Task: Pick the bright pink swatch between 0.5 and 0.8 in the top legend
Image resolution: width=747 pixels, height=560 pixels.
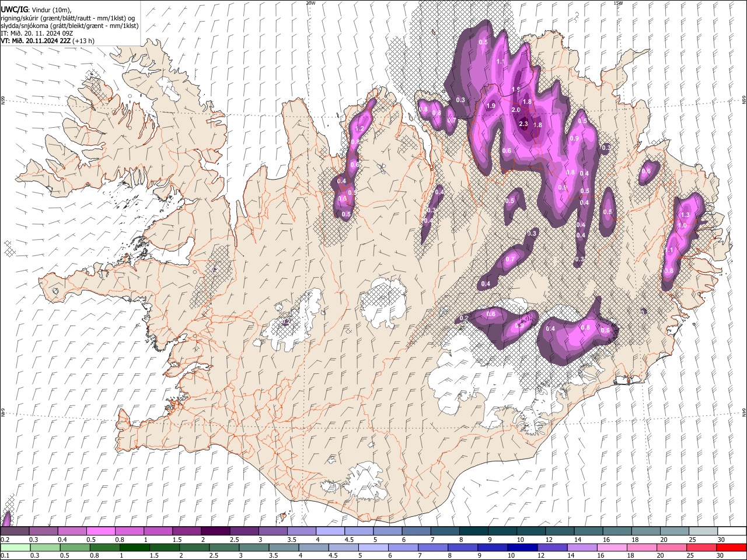Action: coord(100,531)
